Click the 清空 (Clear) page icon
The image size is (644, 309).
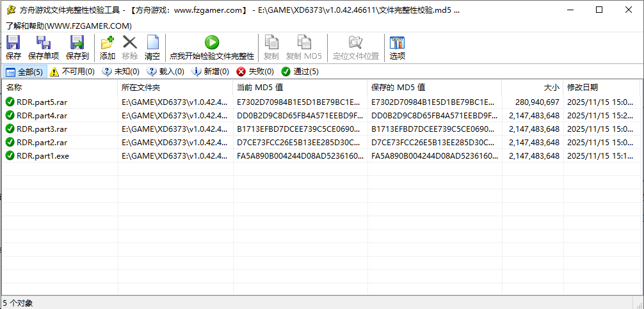click(x=152, y=44)
